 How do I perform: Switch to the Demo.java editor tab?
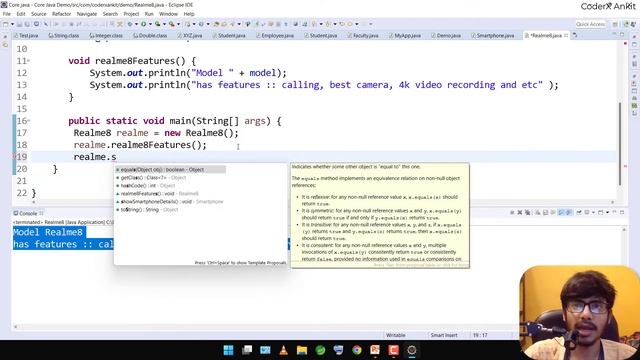[x=446, y=36]
